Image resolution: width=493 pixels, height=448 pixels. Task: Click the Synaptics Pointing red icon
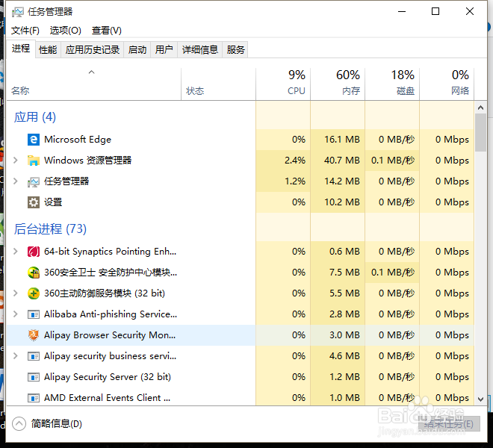click(34, 252)
